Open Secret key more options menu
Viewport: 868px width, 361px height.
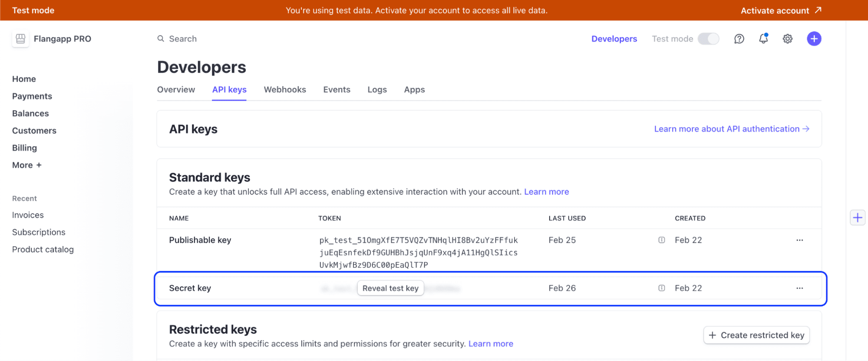[799, 288]
